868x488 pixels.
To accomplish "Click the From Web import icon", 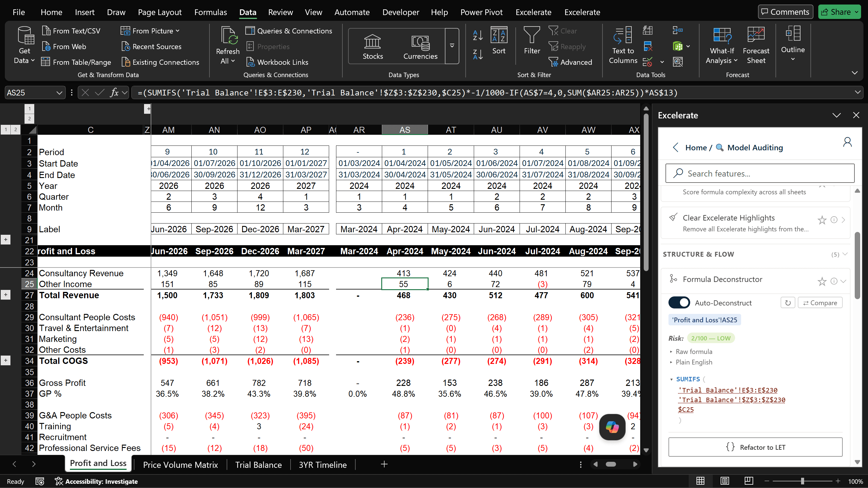I will (46, 46).
